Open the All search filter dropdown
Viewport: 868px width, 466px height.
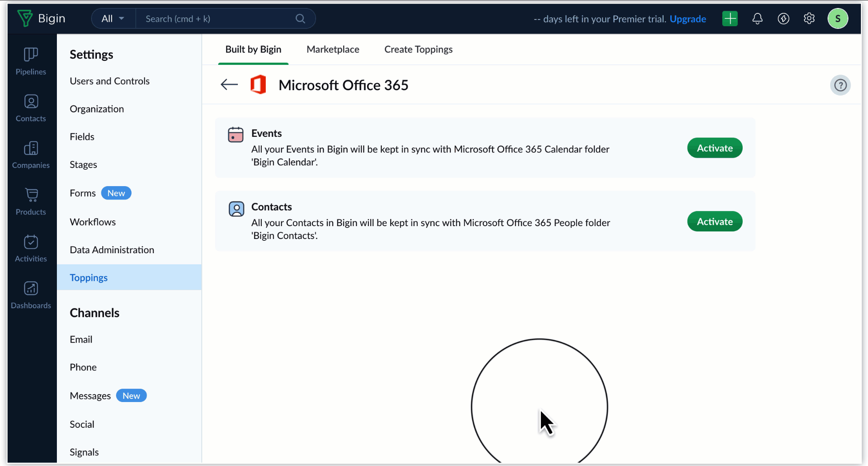point(113,19)
